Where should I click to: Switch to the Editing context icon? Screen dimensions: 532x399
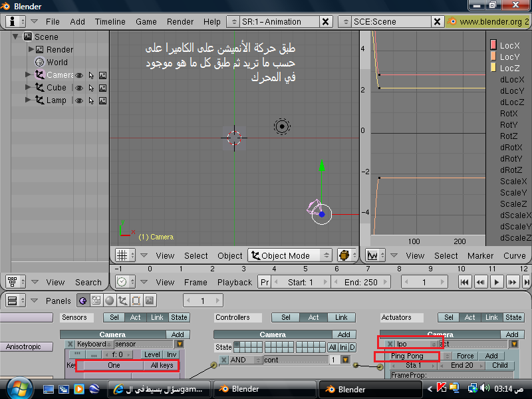136,301
